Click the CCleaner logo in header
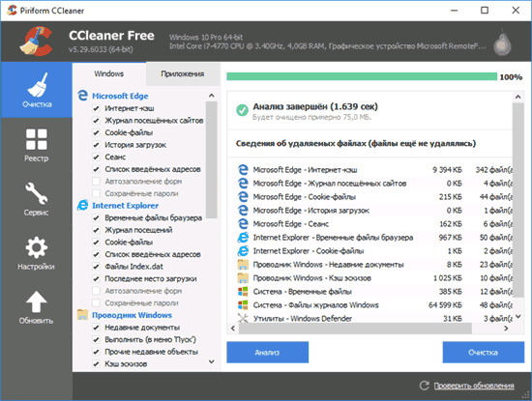The image size is (532, 401). point(36,42)
